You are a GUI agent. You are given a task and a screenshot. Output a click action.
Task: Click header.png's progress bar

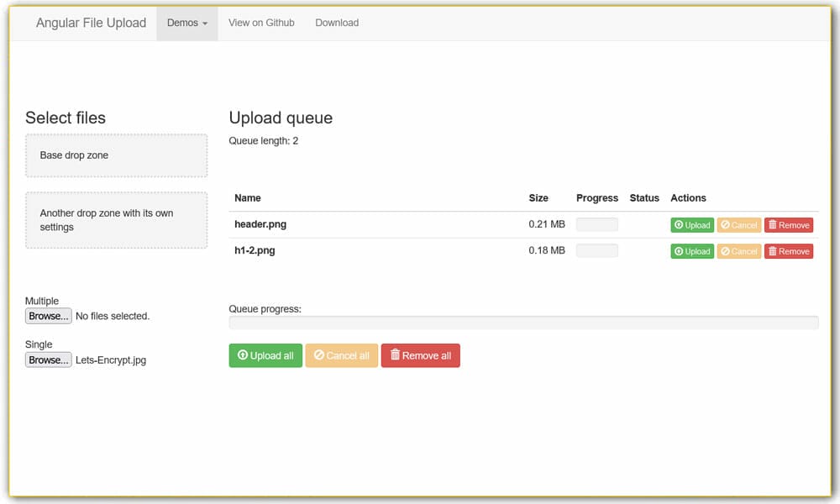596,224
